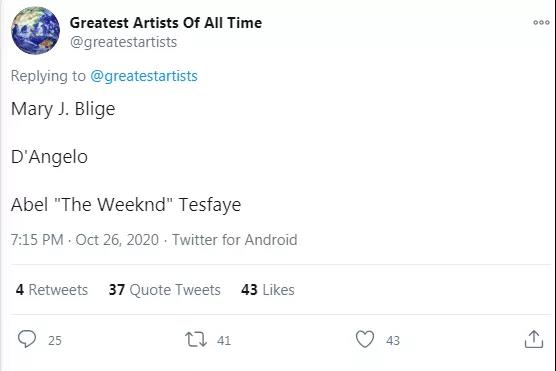Click the Greatest Artists Of All Time display name
Image resolution: width=556 pixels, height=371 pixels.
click(x=166, y=23)
